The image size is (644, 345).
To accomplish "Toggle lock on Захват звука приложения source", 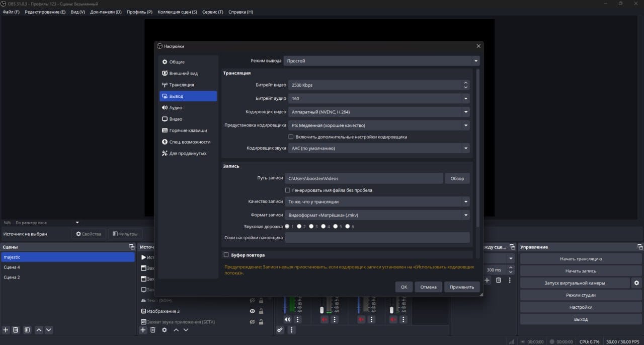I will click(261, 322).
